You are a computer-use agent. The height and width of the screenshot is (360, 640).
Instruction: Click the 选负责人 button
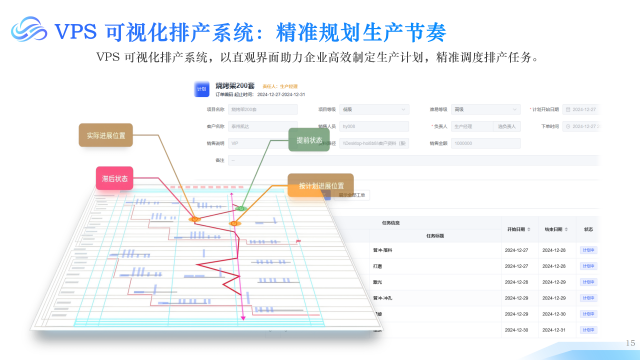click(x=507, y=127)
